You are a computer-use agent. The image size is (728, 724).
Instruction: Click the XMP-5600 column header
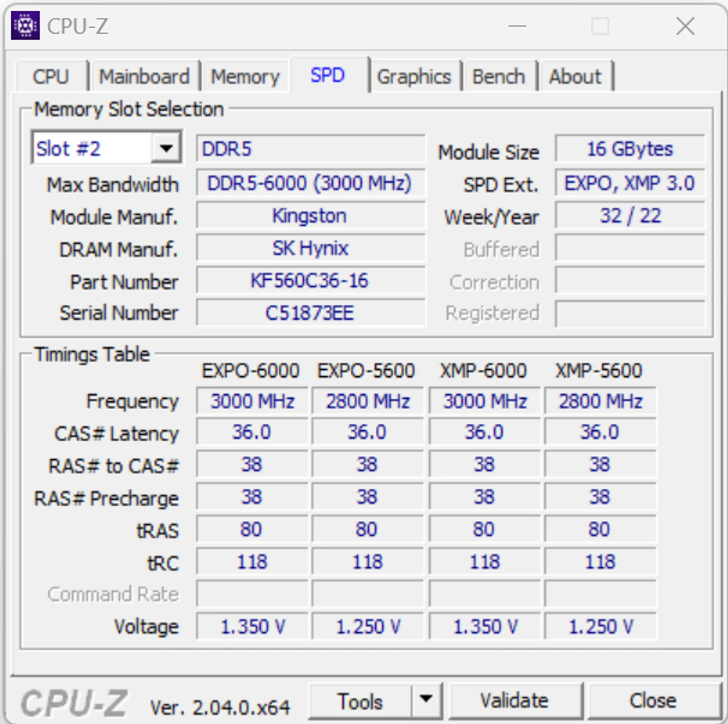point(599,370)
